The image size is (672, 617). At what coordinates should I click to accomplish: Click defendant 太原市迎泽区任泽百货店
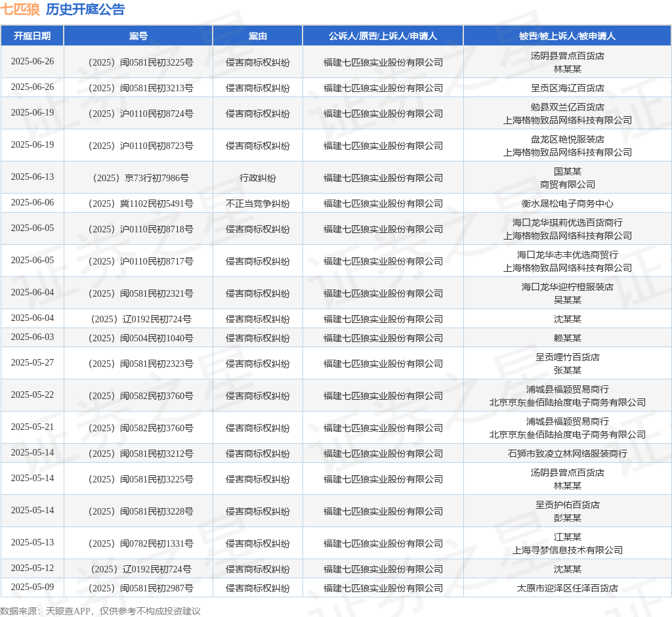(x=568, y=588)
